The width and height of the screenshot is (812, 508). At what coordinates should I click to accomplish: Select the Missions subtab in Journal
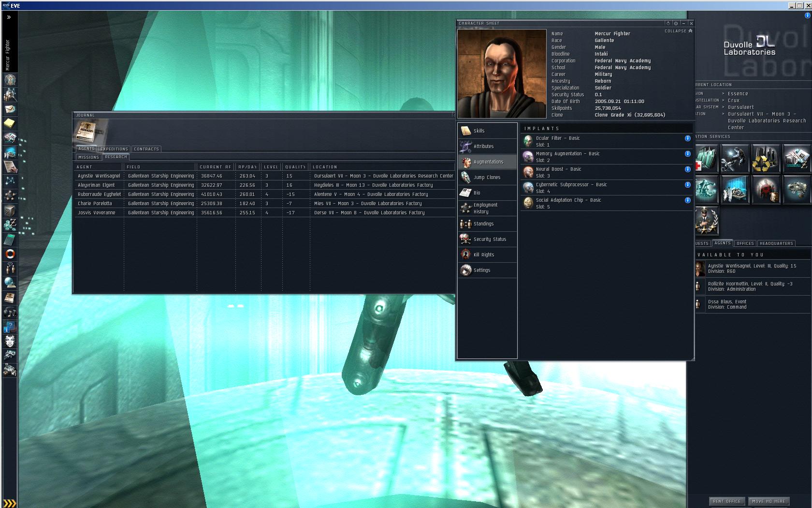click(x=88, y=157)
